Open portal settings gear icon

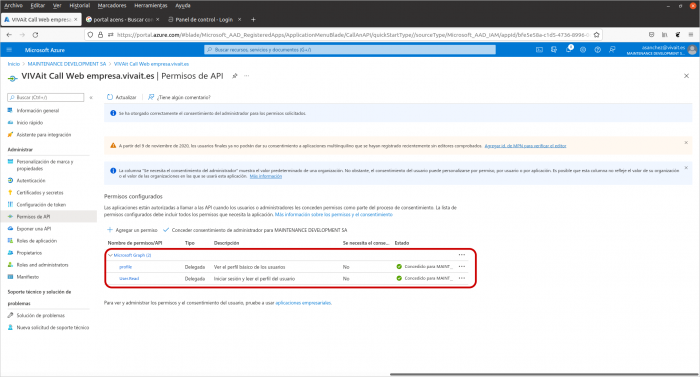coord(583,50)
